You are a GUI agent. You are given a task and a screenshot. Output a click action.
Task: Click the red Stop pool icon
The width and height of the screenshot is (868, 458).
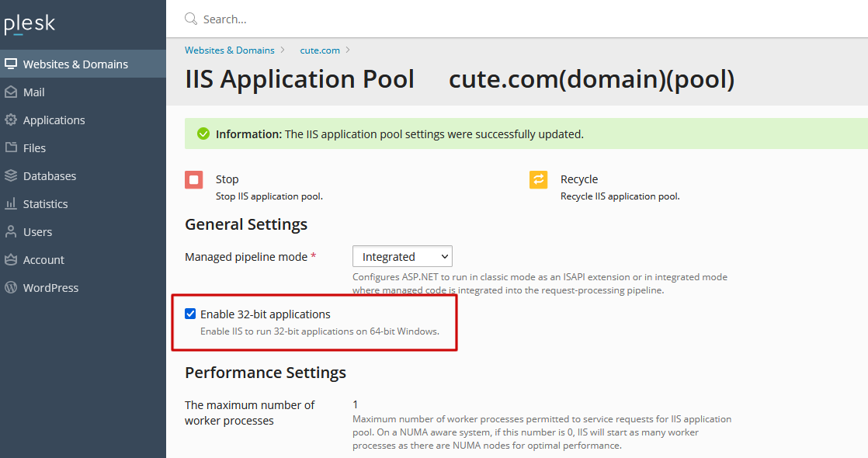click(x=194, y=179)
